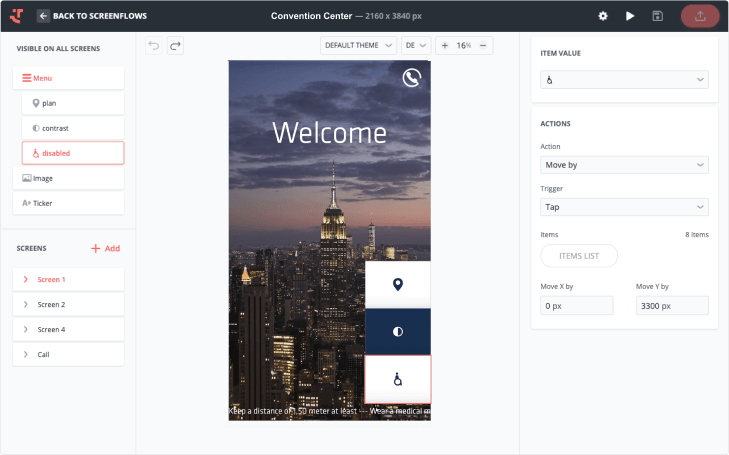Zoom out with the minus icon
This screenshot has width=729, height=455.
pos(483,45)
